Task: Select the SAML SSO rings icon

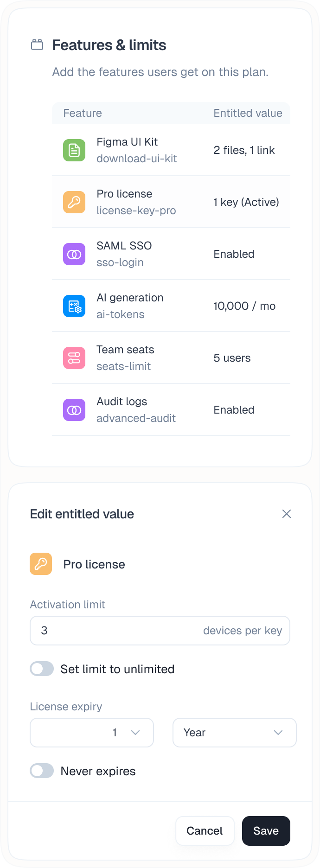Action: [x=74, y=254]
